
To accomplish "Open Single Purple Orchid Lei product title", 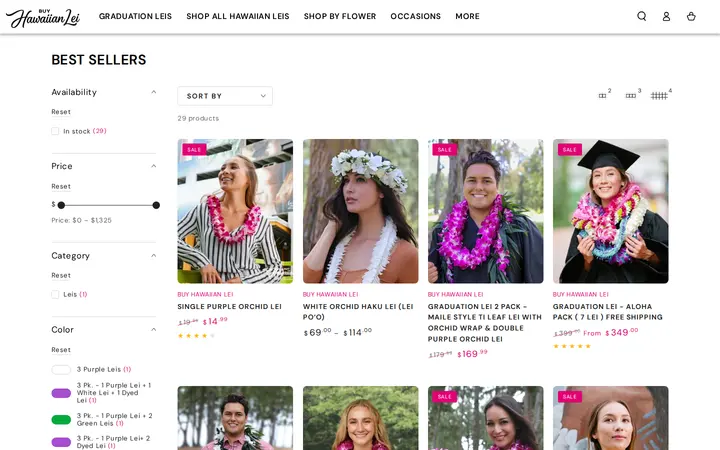I will pos(230,307).
